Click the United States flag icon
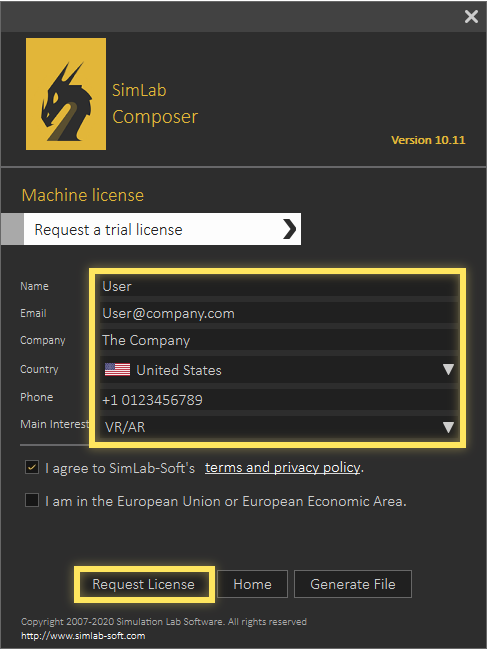 point(117,369)
